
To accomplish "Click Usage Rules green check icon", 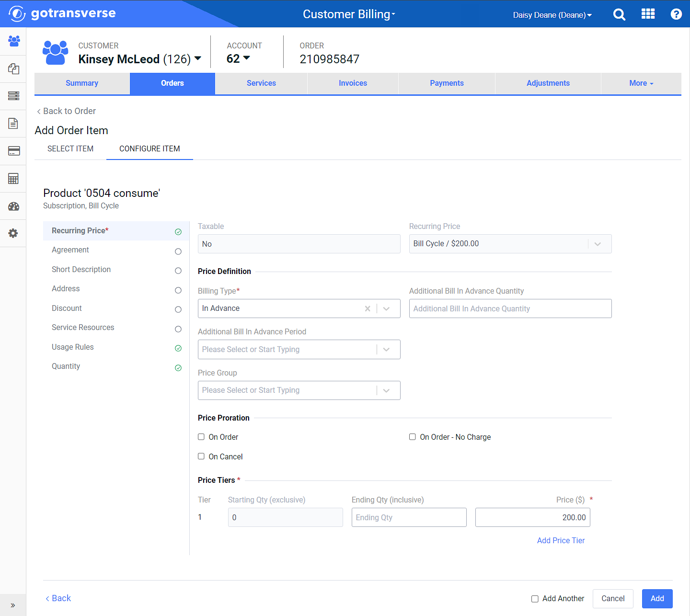I will 178,348.
